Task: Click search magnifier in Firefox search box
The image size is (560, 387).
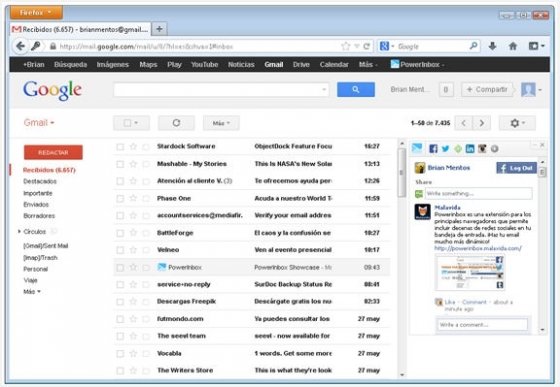Action: (473, 46)
